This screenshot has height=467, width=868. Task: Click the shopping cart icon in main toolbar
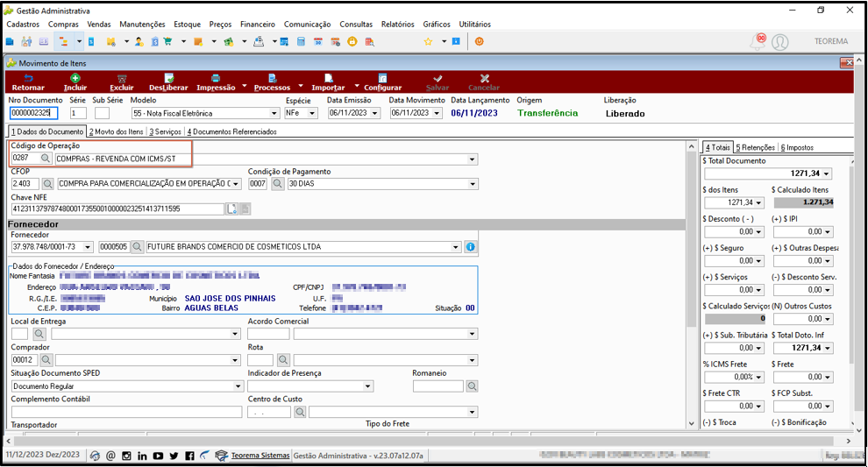[167, 41]
